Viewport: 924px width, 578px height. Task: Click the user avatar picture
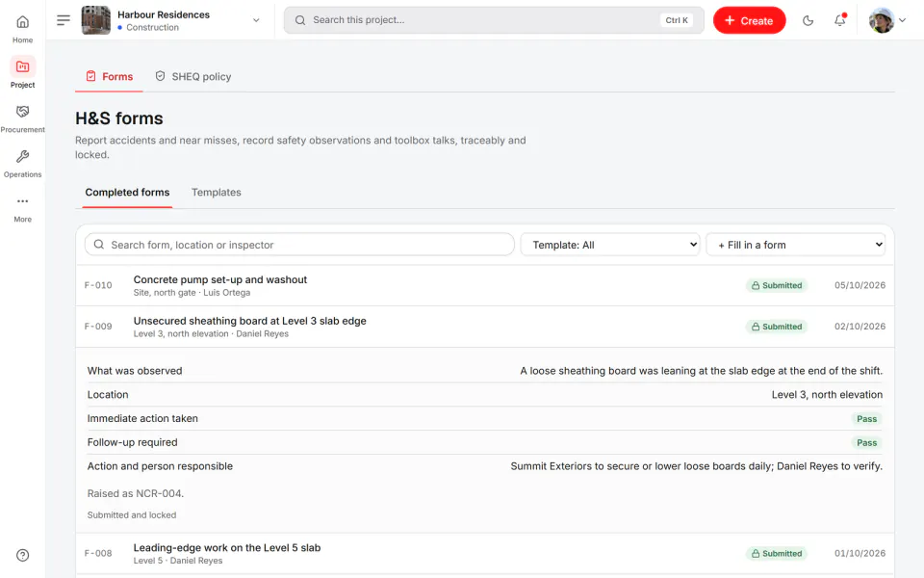click(882, 20)
